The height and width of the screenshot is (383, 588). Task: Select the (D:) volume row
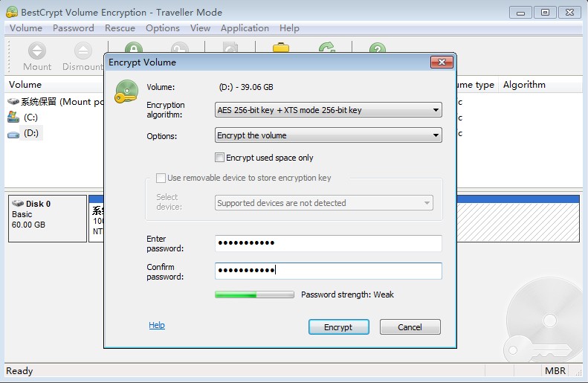pos(31,133)
